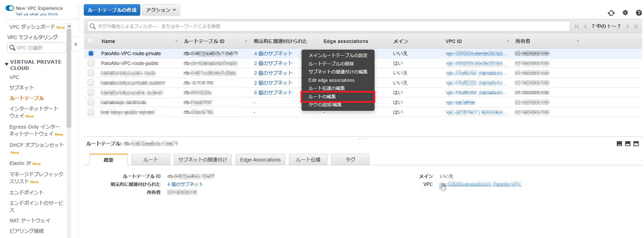Collapse the left navigation panel arrow
The height and width of the screenshot is (238, 644).
76,44
